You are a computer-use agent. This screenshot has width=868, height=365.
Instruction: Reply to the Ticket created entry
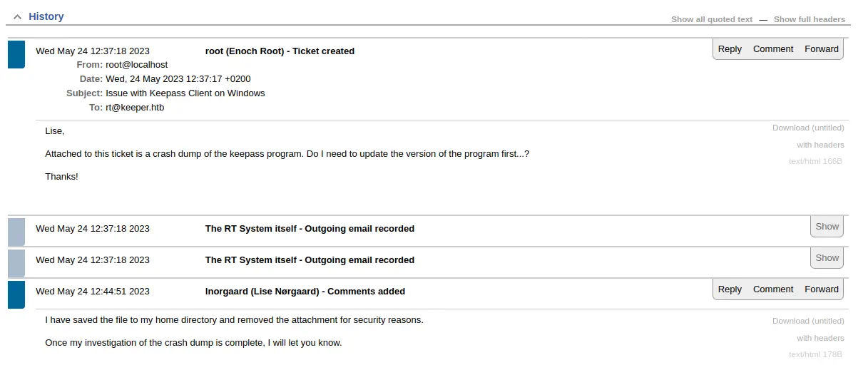coord(730,49)
